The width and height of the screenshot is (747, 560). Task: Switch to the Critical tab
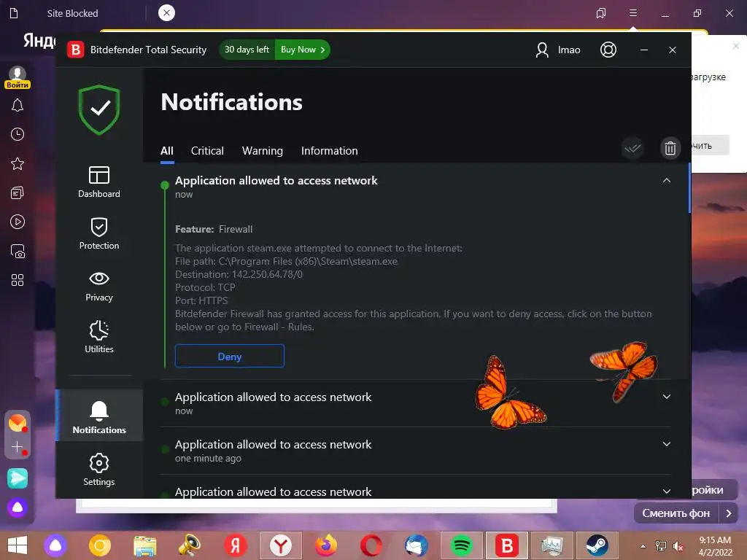(x=207, y=151)
